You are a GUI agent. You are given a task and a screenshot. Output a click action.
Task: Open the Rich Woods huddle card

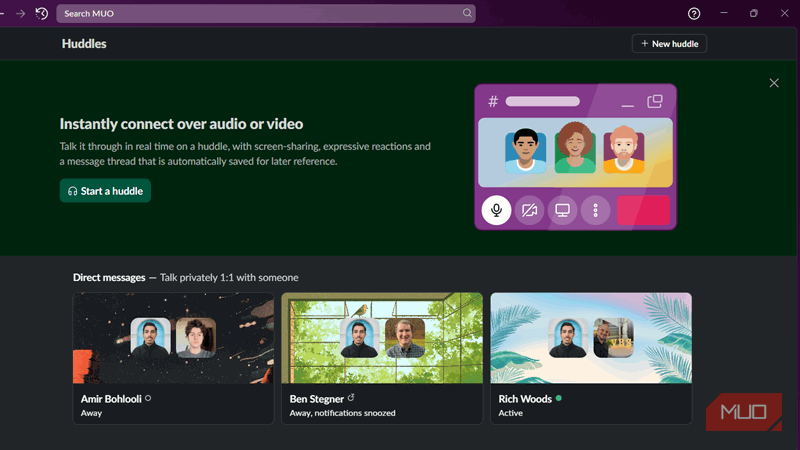(x=590, y=357)
